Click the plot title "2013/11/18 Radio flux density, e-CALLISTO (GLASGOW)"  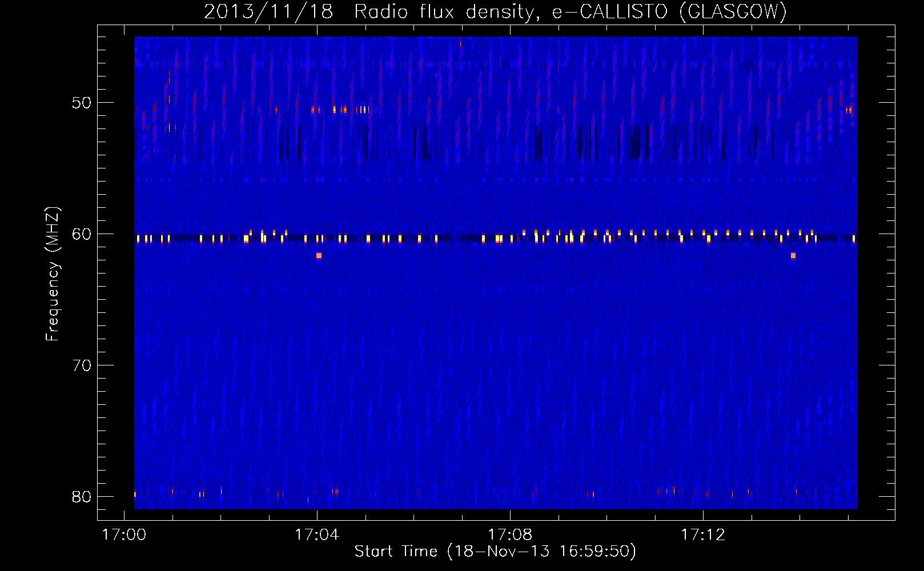[x=495, y=11]
